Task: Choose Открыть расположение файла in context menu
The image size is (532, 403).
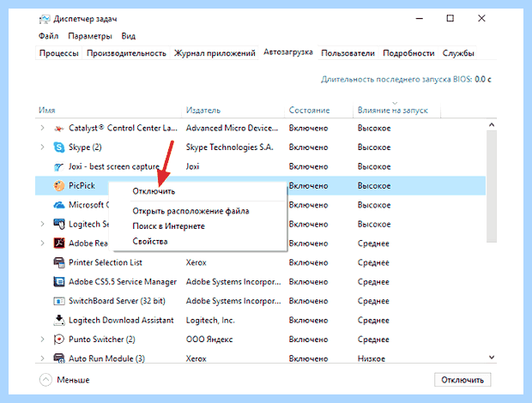Action: pyautogui.click(x=200, y=211)
